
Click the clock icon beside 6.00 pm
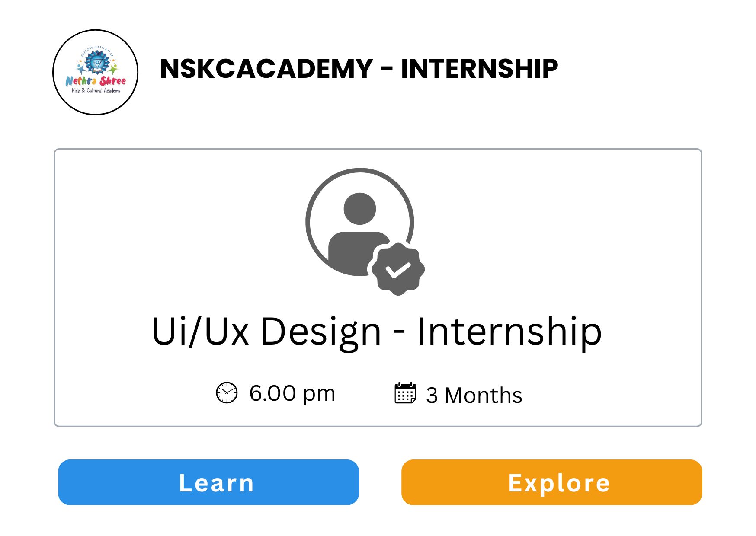click(227, 393)
